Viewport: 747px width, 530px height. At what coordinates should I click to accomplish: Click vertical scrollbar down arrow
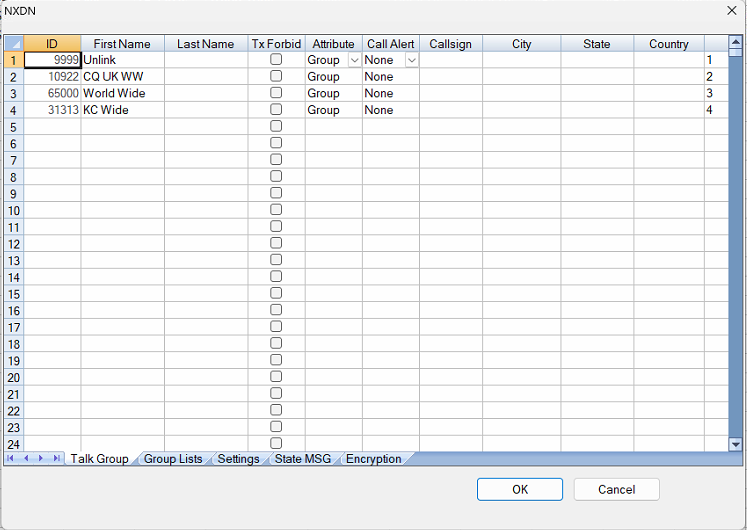click(x=736, y=445)
